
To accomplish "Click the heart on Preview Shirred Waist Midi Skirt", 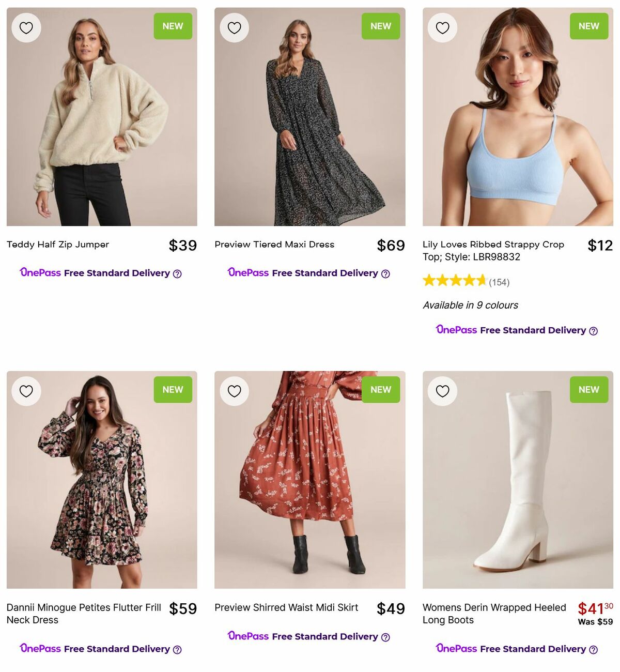I will 235,391.
